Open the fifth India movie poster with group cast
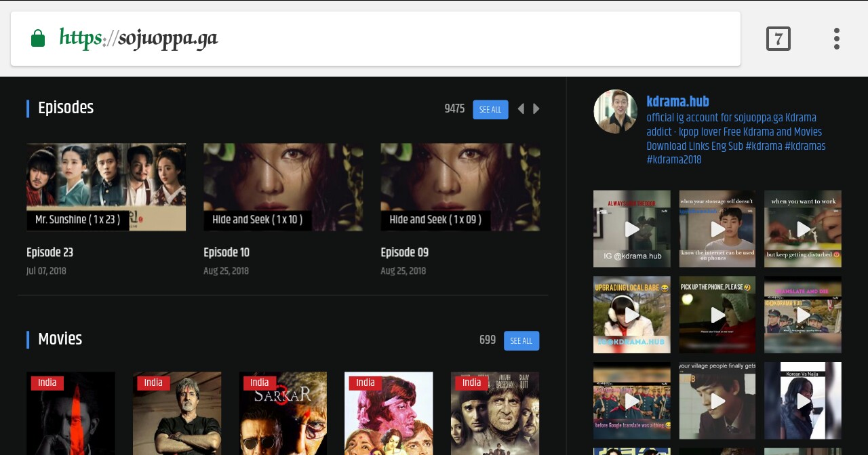Screen dimensions: 868x455 (495, 413)
